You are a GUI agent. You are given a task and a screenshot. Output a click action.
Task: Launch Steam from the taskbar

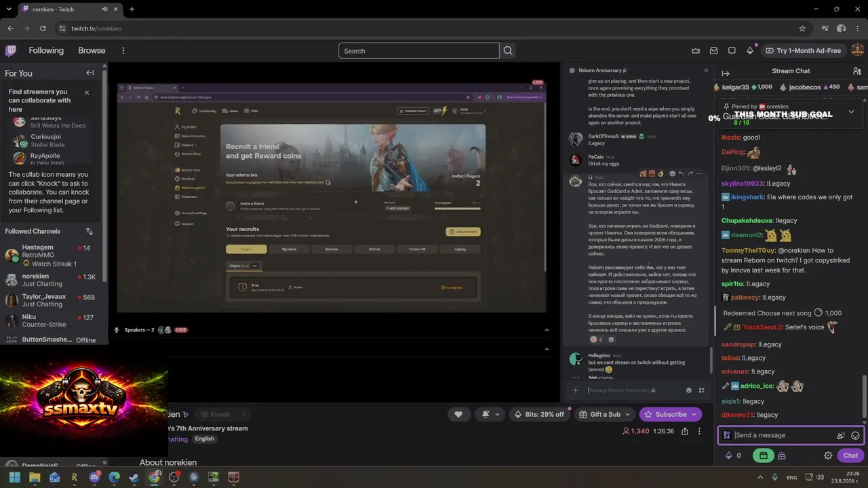(x=134, y=477)
